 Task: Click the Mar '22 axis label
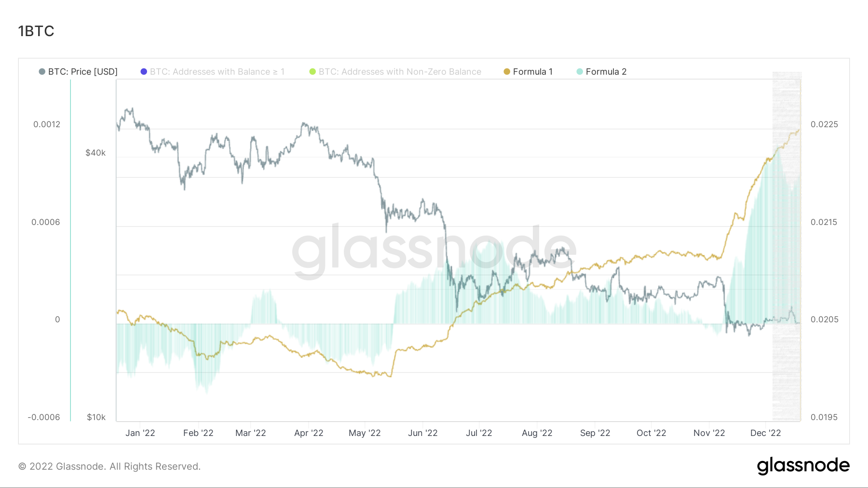click(251, 433)
